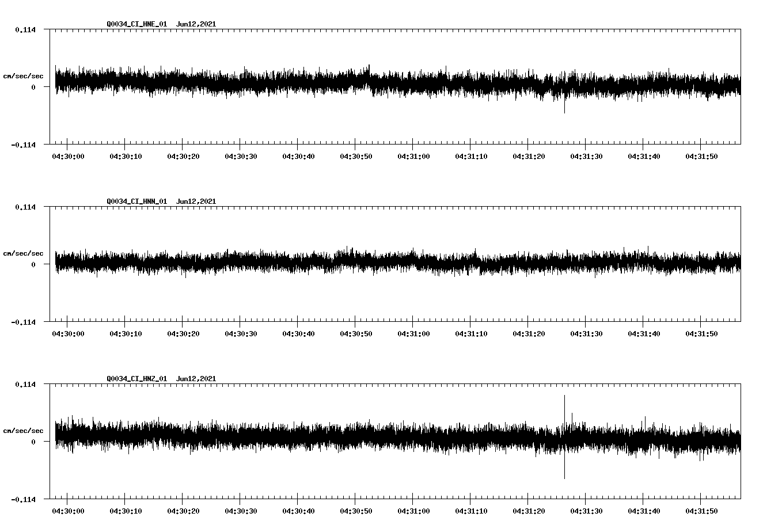Click 04:30:40 time label under HNN plot
Screen dimensions: 782x532
298,334
